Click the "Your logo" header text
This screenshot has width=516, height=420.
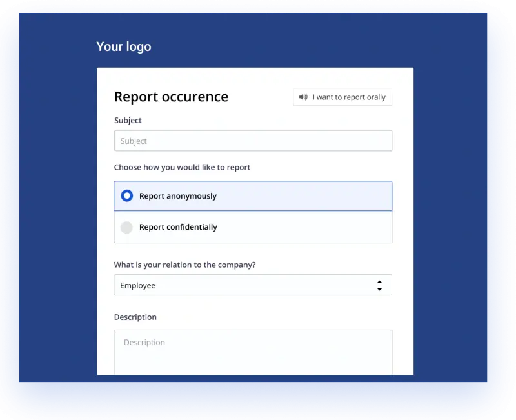(x=124, y=46)
